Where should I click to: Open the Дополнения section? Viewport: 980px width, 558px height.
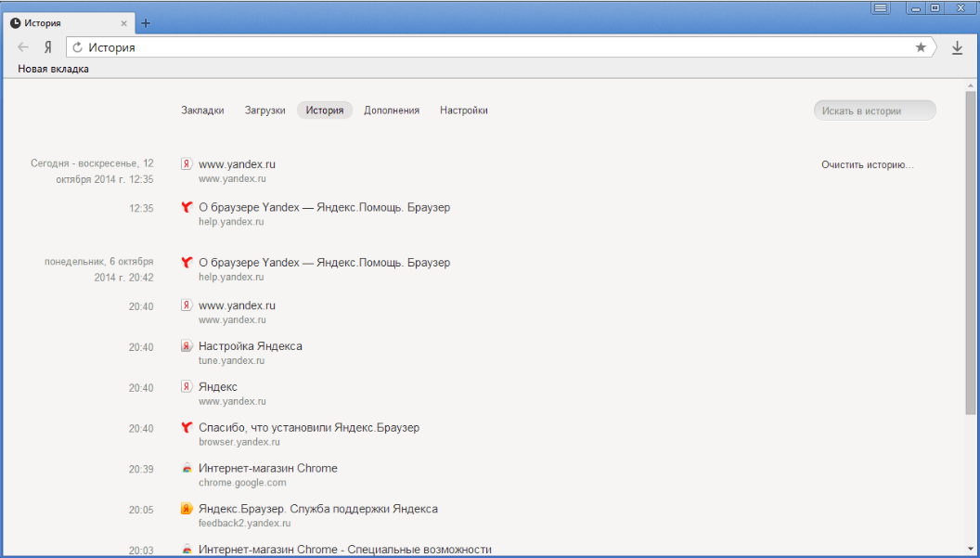[391, 110]
